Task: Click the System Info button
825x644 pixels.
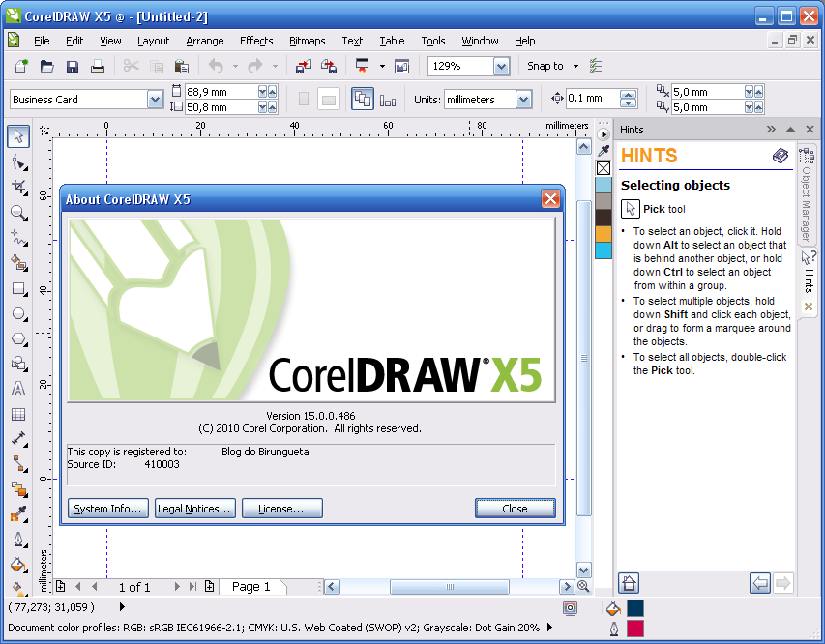Action: point(108,509)
